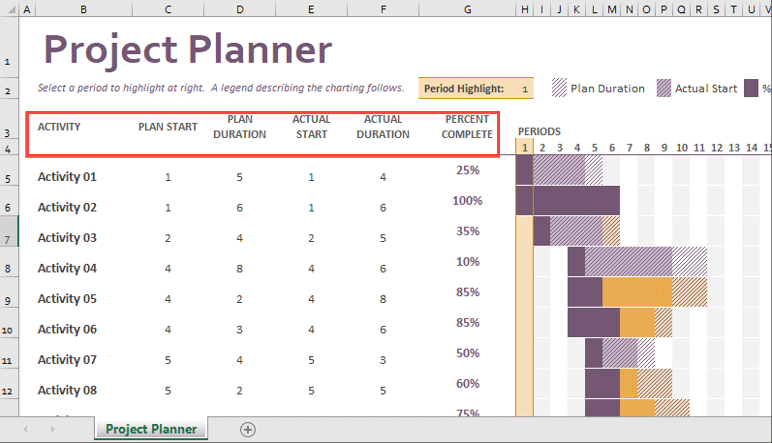This screenshot has height=443, width=772.
Task: Click the PLAN DURATION column heading
Action: [240, 127]
